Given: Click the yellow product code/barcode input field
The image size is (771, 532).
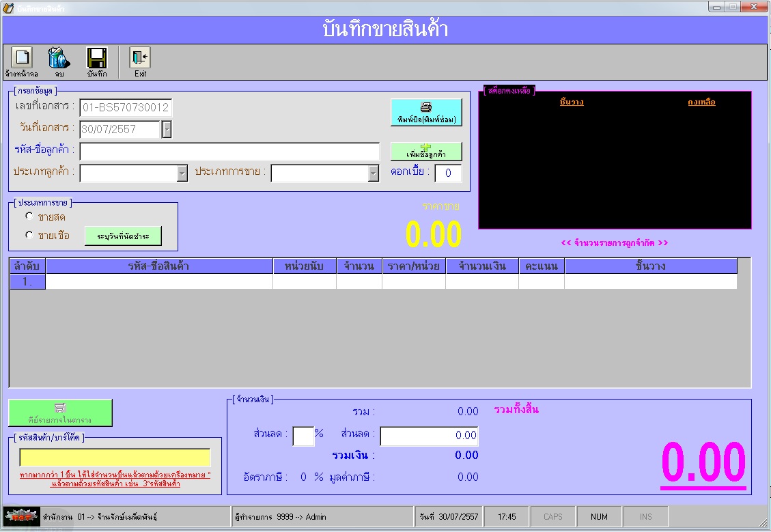Looking at the screenshot, I should point(115,458).
